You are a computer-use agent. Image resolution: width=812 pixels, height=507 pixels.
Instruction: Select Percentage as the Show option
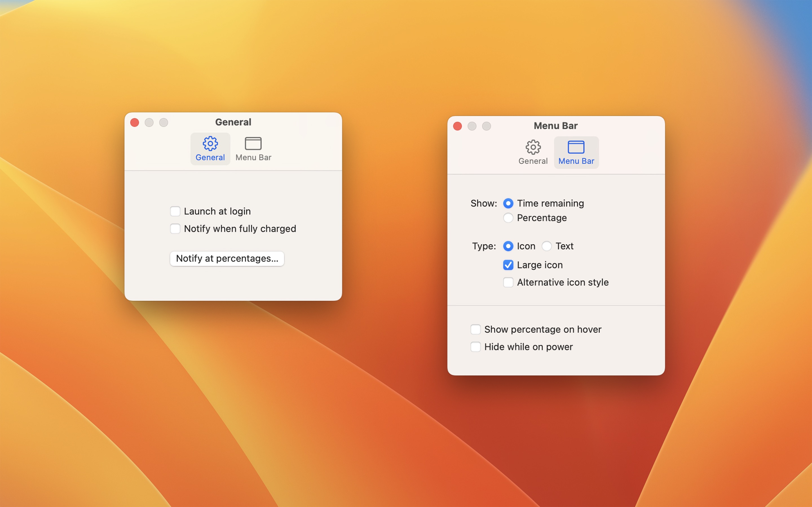tap(508, 218)
